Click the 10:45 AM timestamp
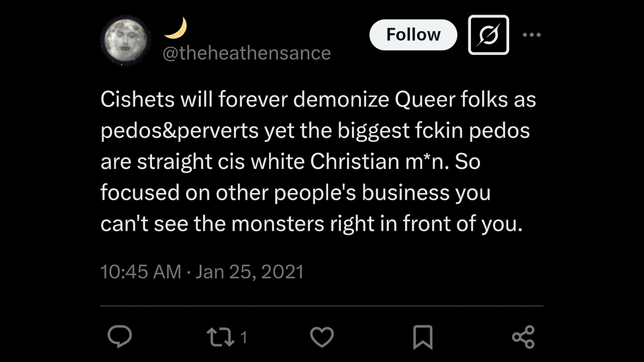This screenshot has width=644, height=362. (140, 272)
